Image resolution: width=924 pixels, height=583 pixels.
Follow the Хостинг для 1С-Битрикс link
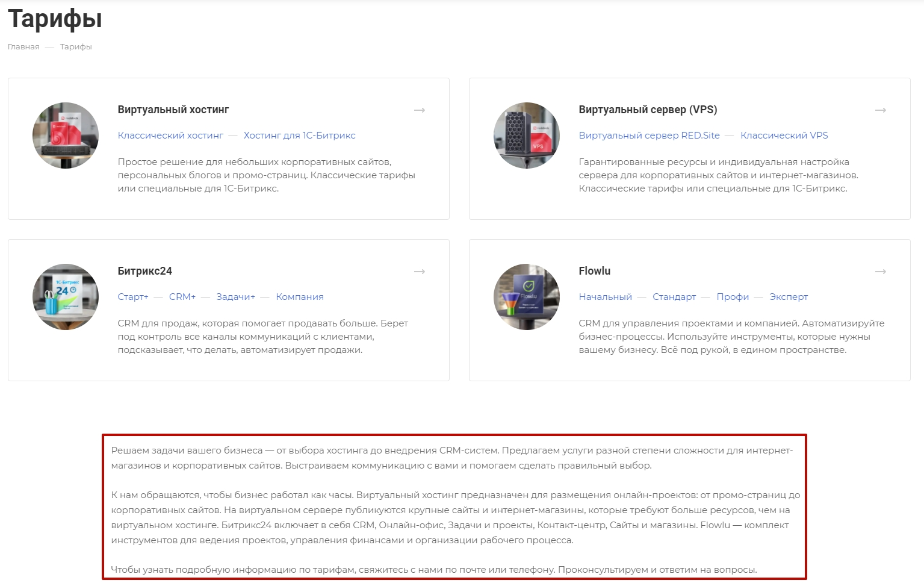pos(300,136)
